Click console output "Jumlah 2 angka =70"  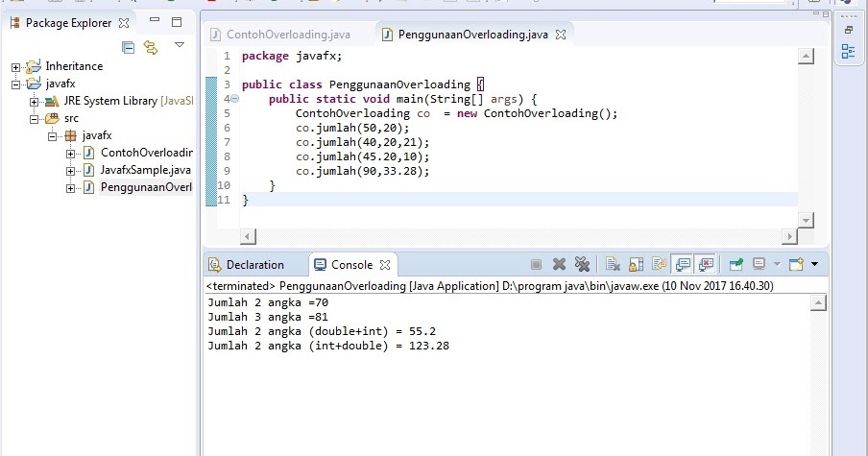[x=268, y=302]
